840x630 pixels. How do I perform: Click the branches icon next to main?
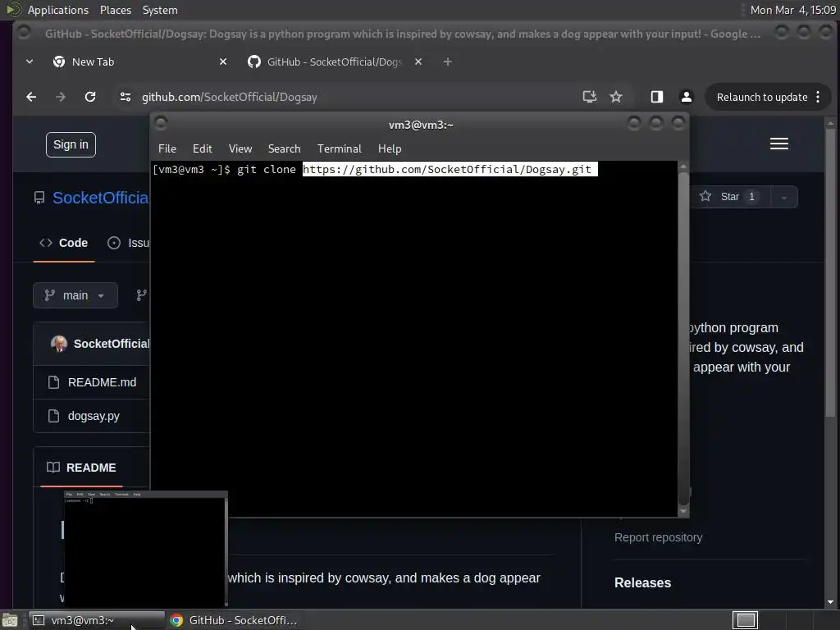tap(141, 295)
